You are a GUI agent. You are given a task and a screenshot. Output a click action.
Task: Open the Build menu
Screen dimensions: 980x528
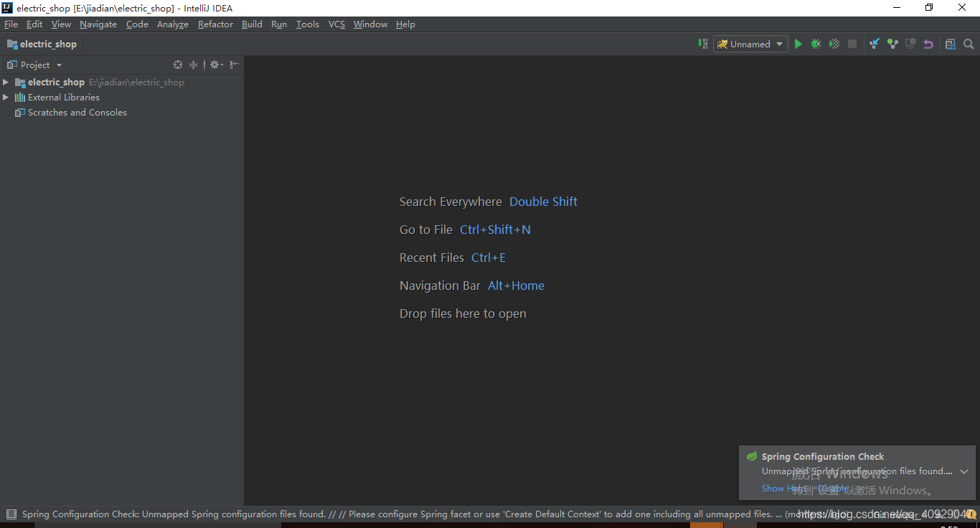tap(252, 24)
